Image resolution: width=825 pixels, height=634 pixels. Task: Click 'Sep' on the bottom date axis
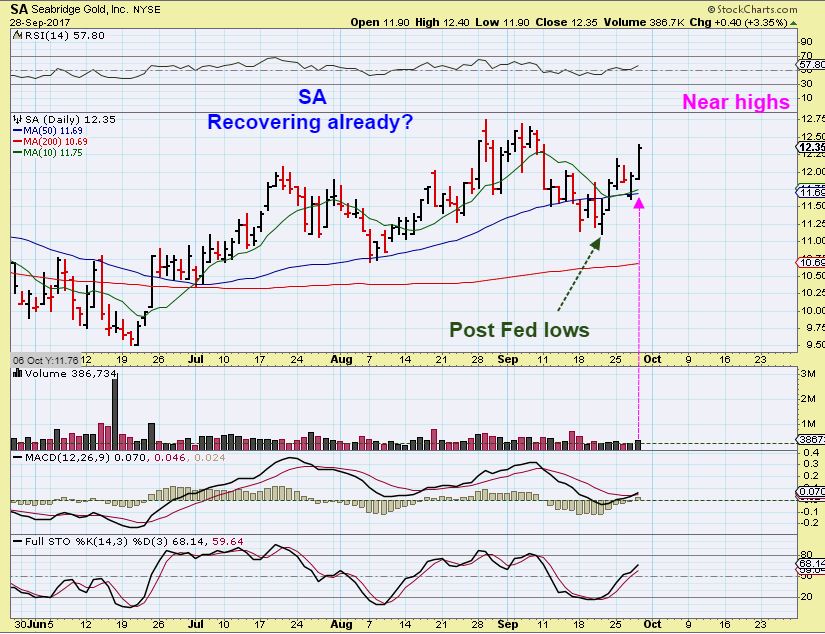[508, 624]
